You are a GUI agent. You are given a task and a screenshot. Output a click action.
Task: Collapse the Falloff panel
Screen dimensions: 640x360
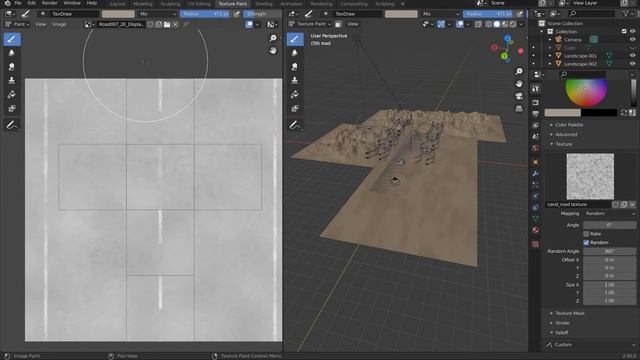561,333
